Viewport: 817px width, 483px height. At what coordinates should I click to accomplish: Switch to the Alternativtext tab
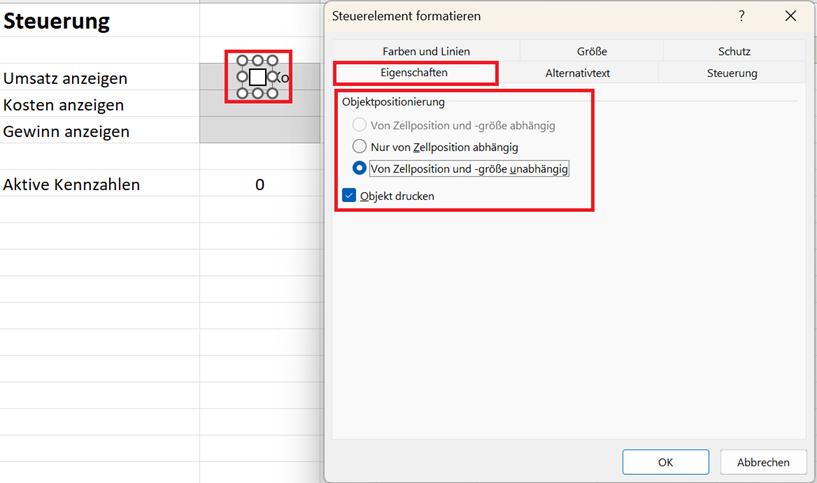click(x=578, y=73)
